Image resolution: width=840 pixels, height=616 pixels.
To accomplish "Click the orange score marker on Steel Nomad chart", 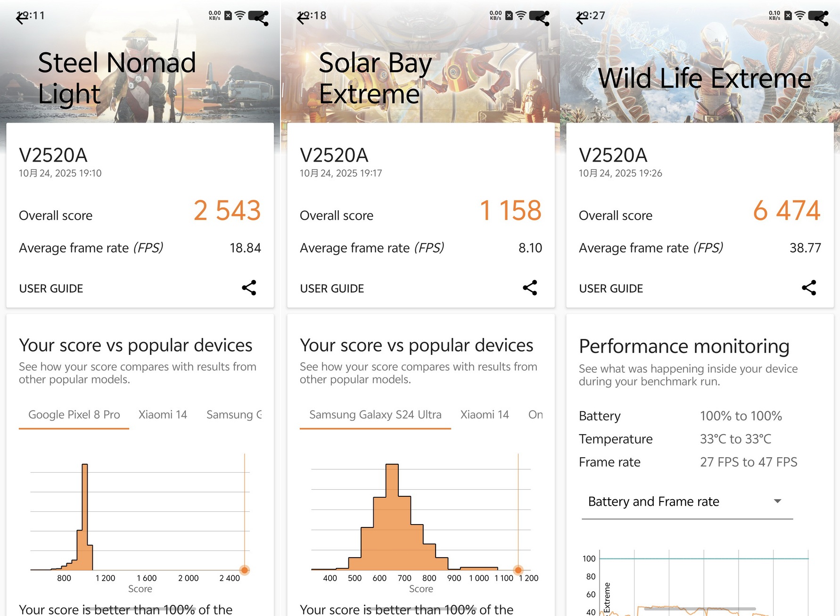I will pyautogui.click(x=245, y=570).
